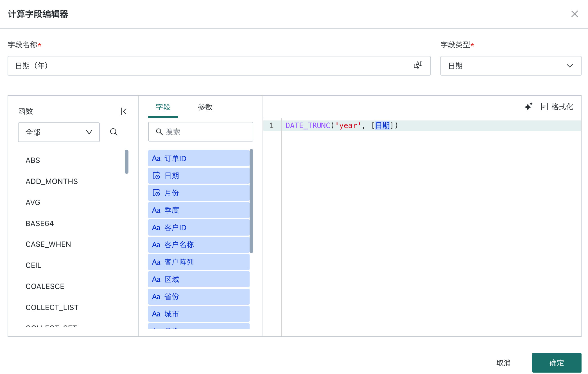Click the formula line DATE_TRUNC in editor
Viewport: 588px width, 374px height.
click(342, 126)
